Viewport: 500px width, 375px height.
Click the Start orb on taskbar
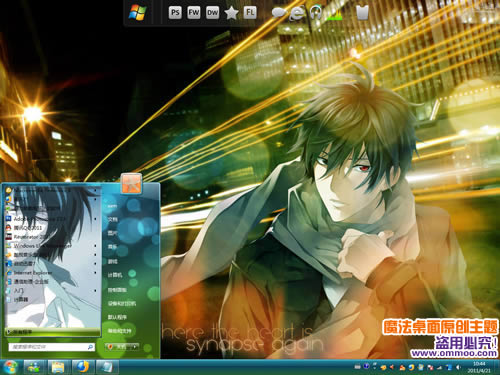[x=10, y=367]
